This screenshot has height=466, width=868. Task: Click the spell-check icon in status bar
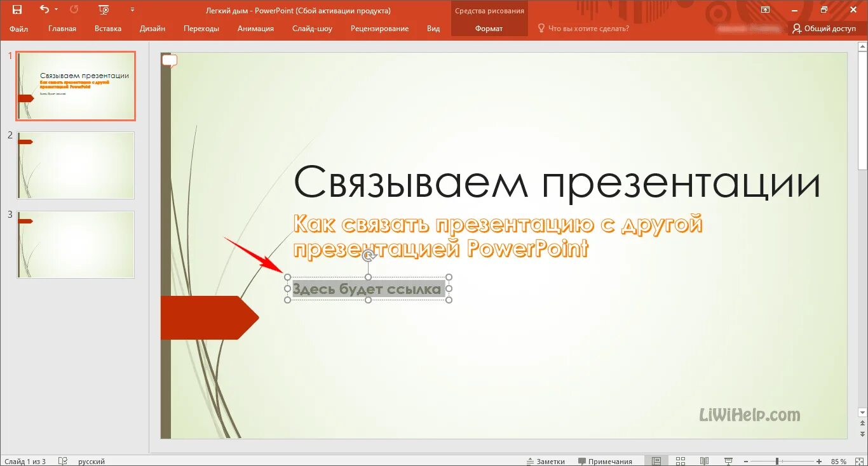[63, 461]
